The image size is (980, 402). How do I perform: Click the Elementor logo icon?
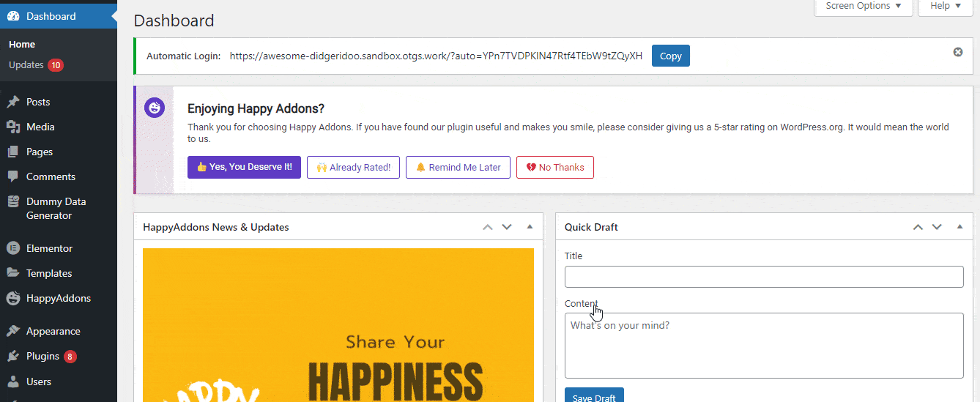tap(13, 248)
